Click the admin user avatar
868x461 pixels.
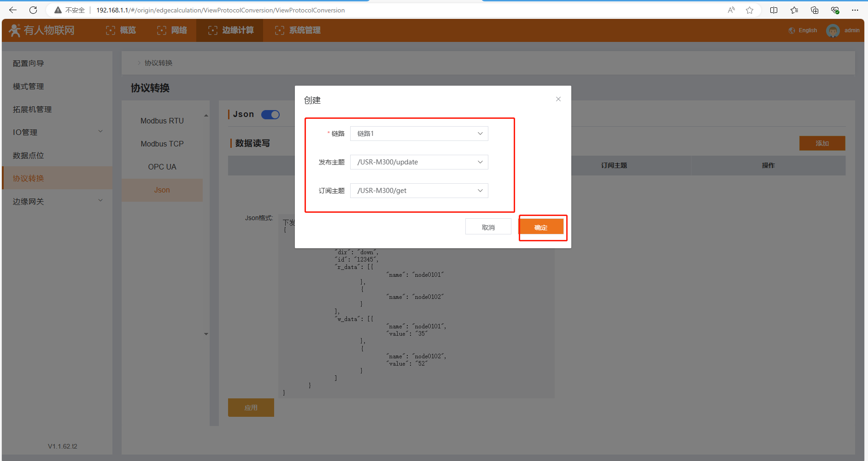point(833,31)
